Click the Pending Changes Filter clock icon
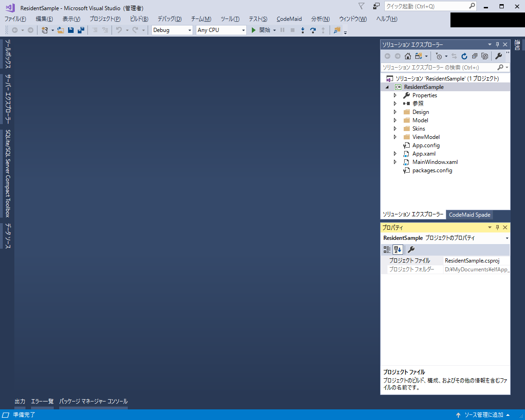Screen dimensions: 525x420 pos(439,56)
